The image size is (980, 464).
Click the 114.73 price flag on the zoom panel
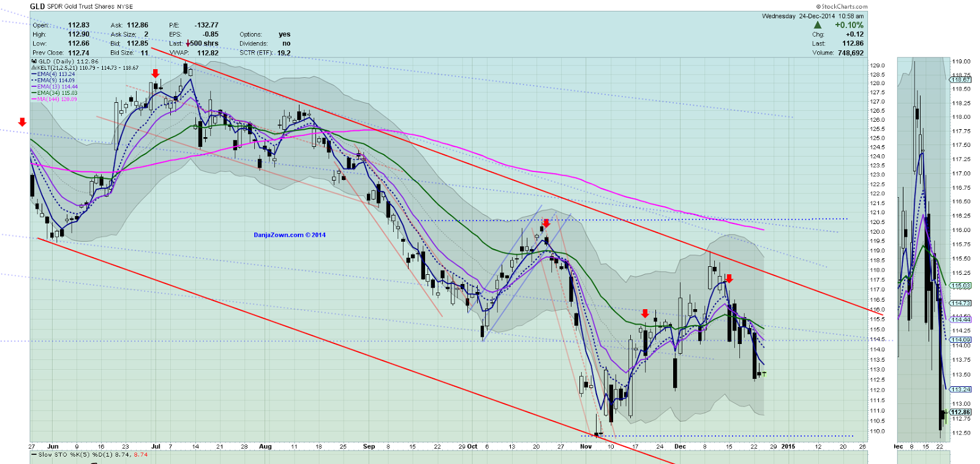pos(960,303)
